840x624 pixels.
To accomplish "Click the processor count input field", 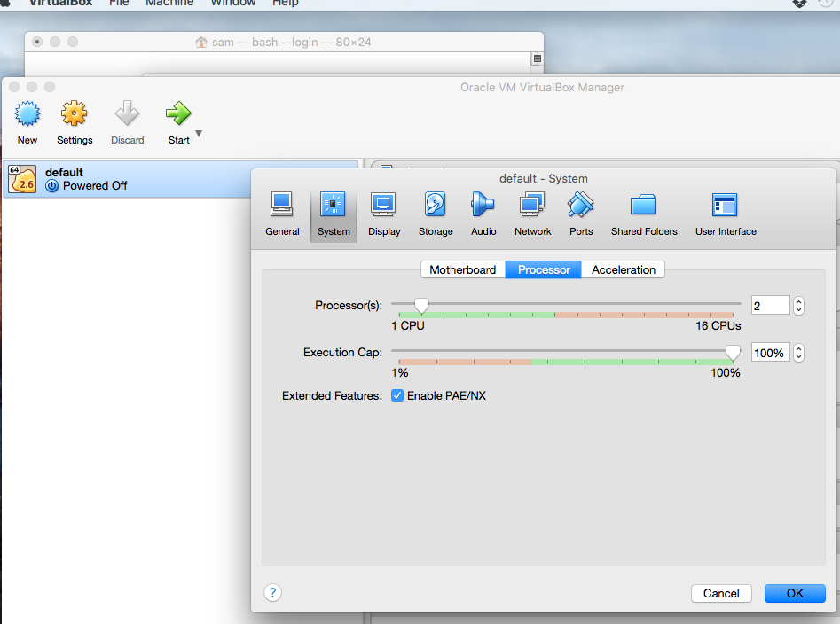I will coord(770,306).
